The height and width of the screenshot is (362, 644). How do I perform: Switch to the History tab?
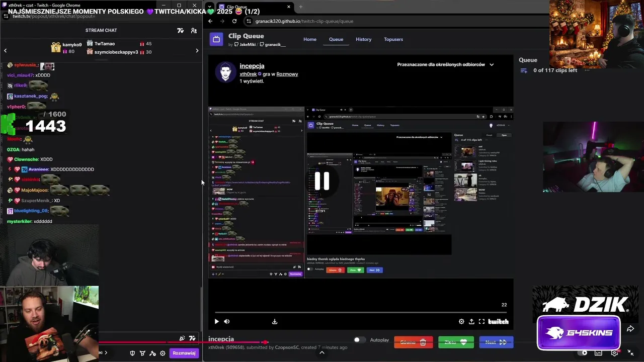pyautogui.click(x=363, y=39)
